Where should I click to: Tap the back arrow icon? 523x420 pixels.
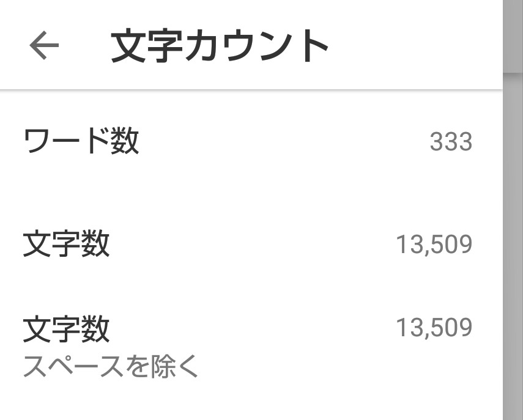click(x=43, y=46)
